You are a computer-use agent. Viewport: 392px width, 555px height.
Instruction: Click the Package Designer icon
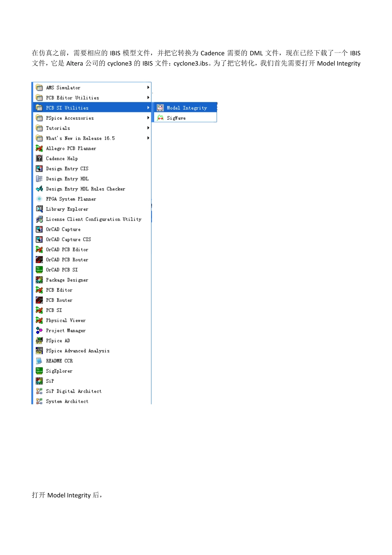(39, 280)
